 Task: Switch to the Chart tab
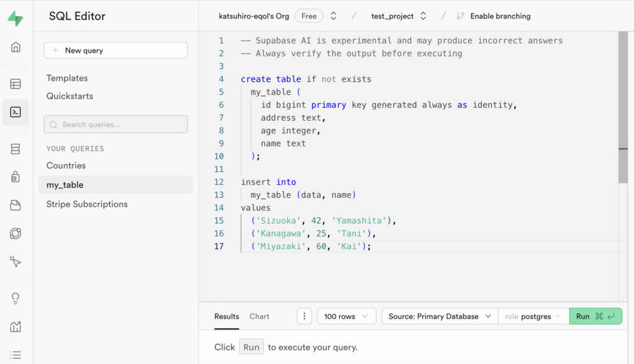[x=259, y=316]
